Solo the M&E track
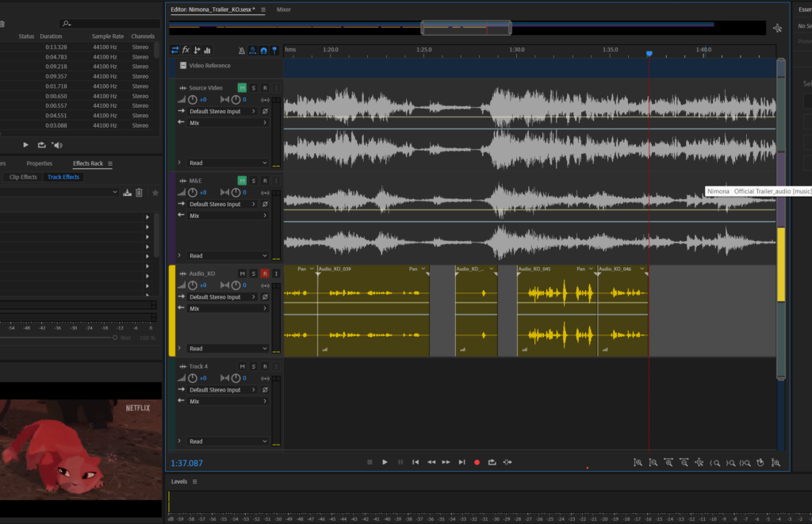The height and width of the screenshot is (524, 812). pos(254,181)
